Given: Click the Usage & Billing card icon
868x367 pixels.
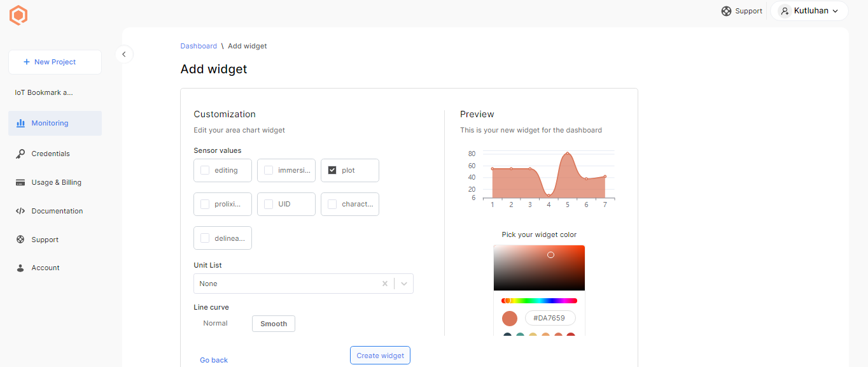Looking at the screenshot, I should [21, 182].
